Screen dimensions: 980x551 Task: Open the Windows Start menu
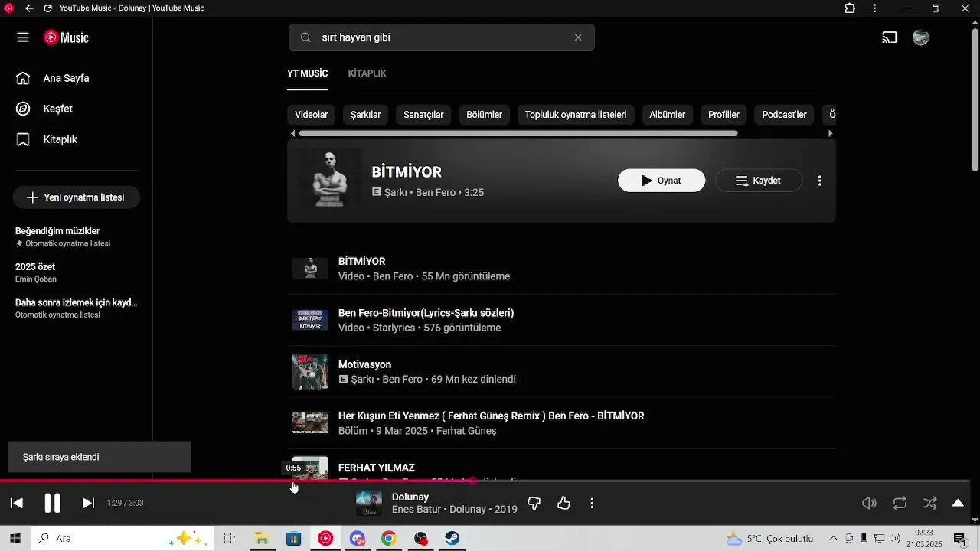(15, 539)
